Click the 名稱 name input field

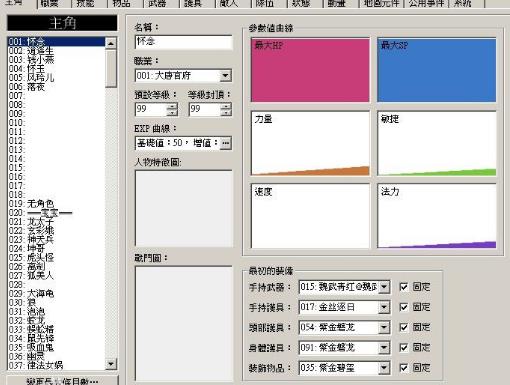(x=183, y=42)
